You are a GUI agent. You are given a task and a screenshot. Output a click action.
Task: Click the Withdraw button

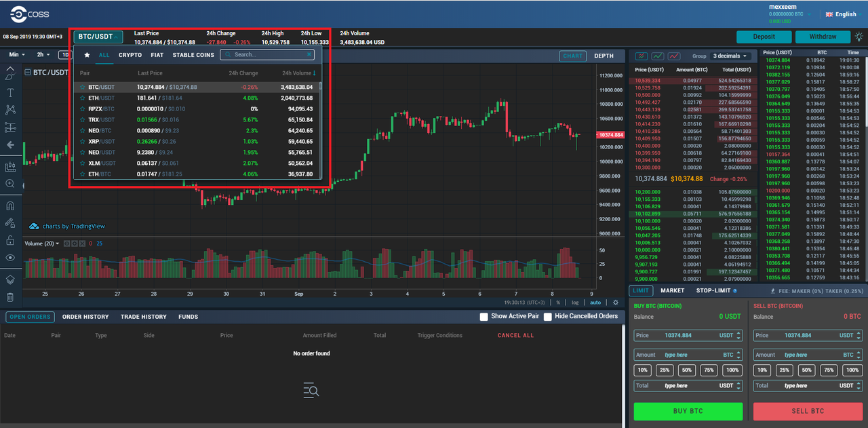[823, 37]
